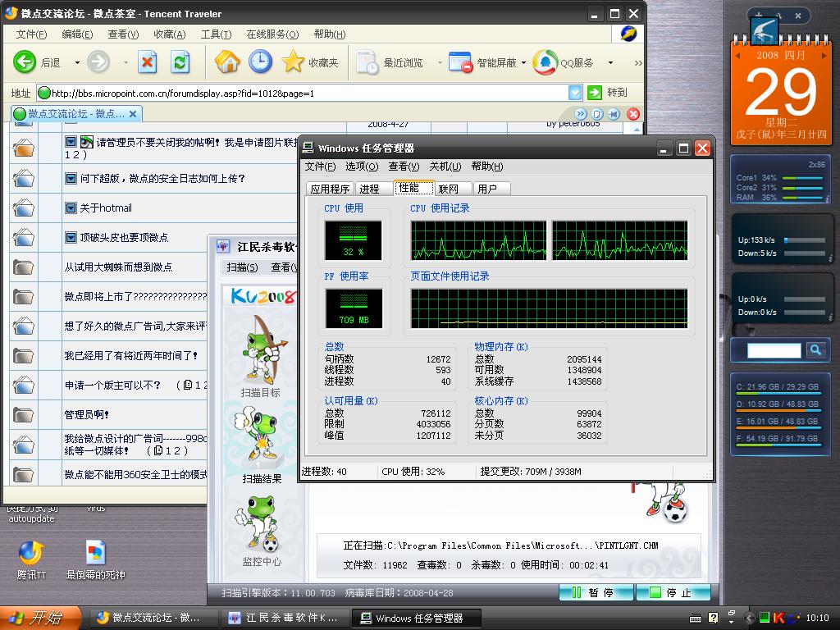The image size is (840, 630).
Task: Stop the scan with the 停止 button
Action: (673, 592)
